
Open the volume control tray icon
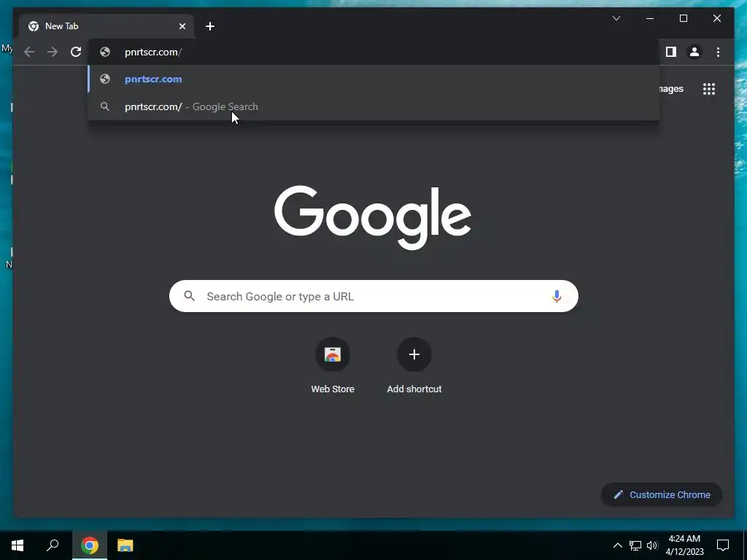pyautogui.click(x=652, y=545)
